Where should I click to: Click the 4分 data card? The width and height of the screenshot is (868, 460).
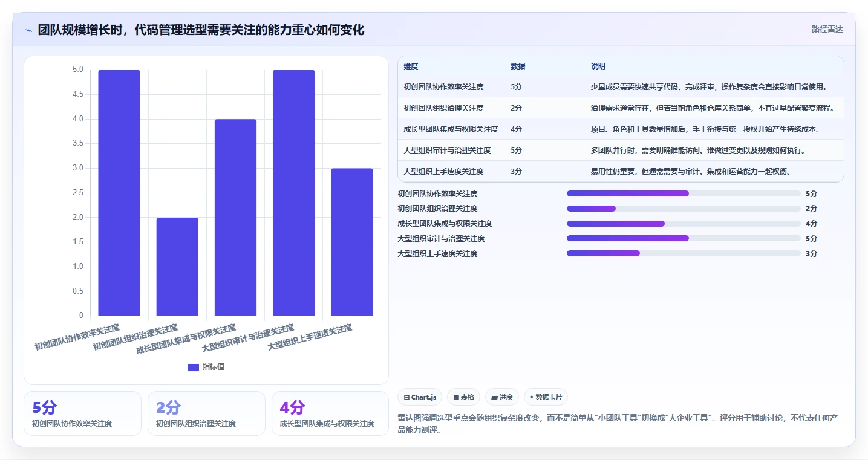(330, 413)
